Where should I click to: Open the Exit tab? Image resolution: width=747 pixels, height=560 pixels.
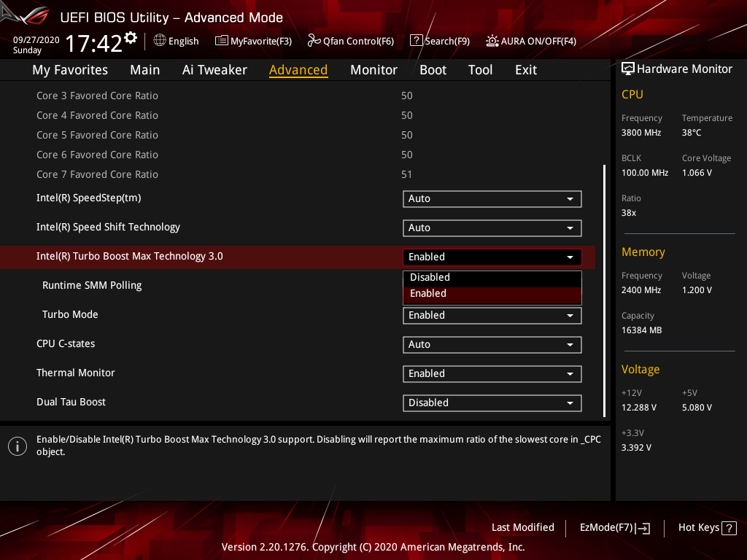(x=526, y=70)
